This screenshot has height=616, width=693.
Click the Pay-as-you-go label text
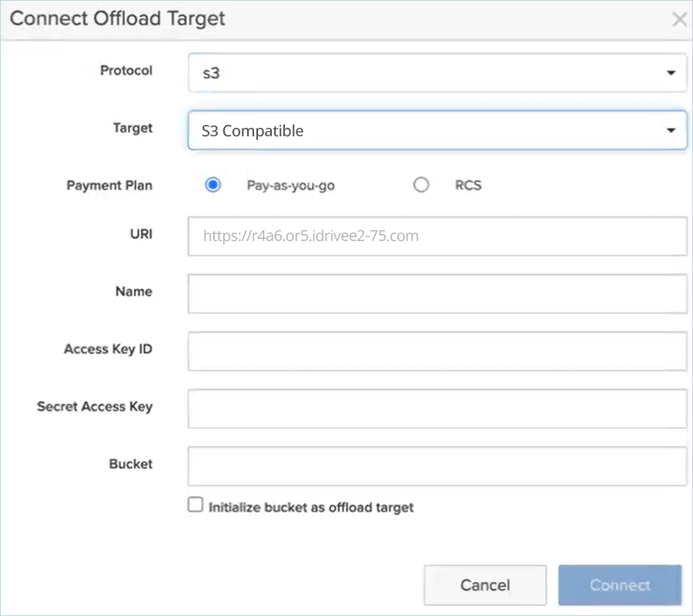pyautogui.click(x=290, y=186)
